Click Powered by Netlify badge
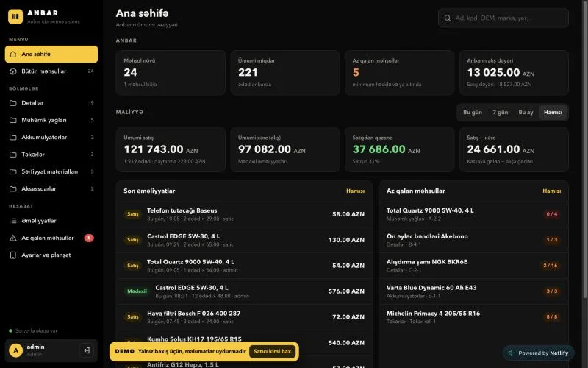Screen dimensions: 588x368 click(x=539, y=353)
